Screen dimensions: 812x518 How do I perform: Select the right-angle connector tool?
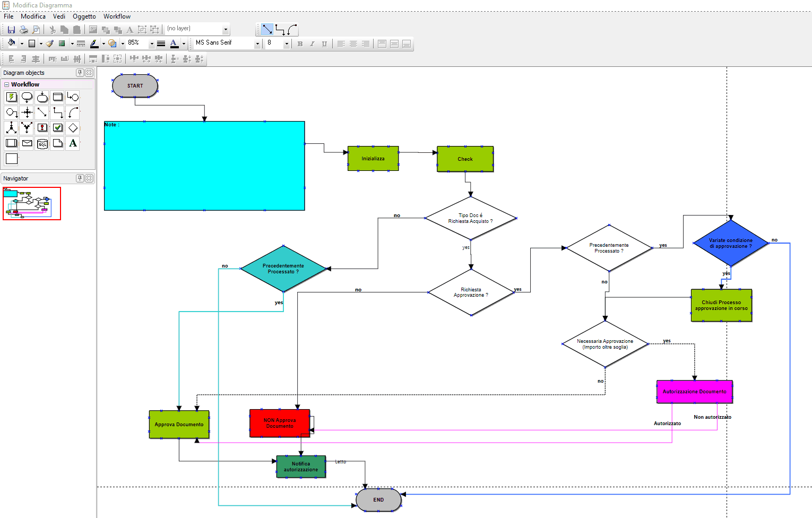click(280, 29)
